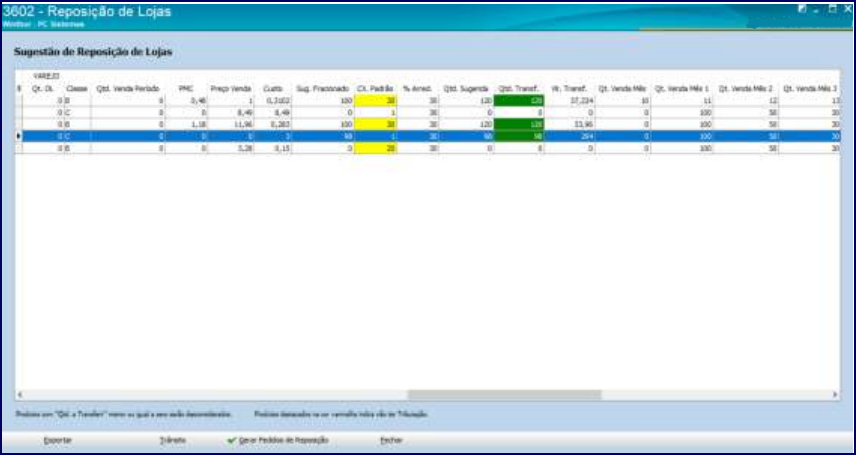Select green Qtd. Transf. cell in third row
Viewport: 856px width, 455px height.
click(x=519, y=124)
